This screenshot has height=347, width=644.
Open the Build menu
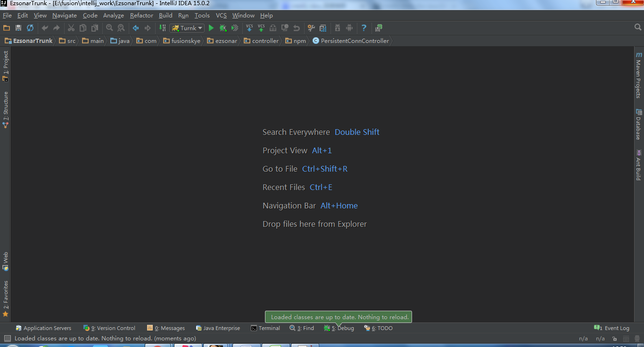165,16
